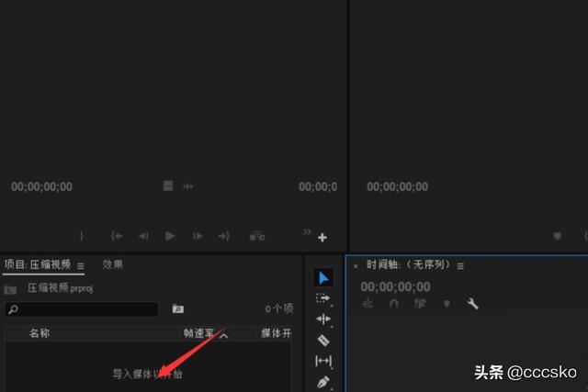This screenshot has height=392, width=588.
Task: Select the 项目: 压缩视频 tab
Action: click(38, 264)
